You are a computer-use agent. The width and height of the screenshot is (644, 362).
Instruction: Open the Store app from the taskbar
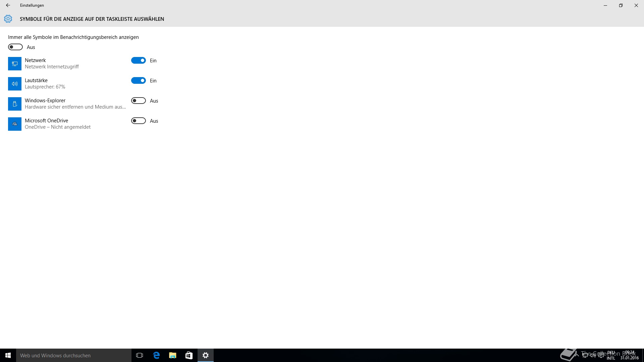pos(189,355)
